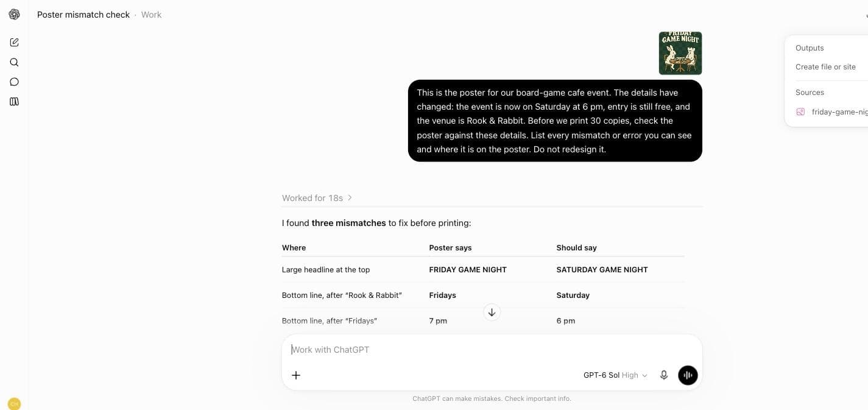Expand the 'Worked for 18s' details
This screenshot has width=868, height=410.
[317, 198]
